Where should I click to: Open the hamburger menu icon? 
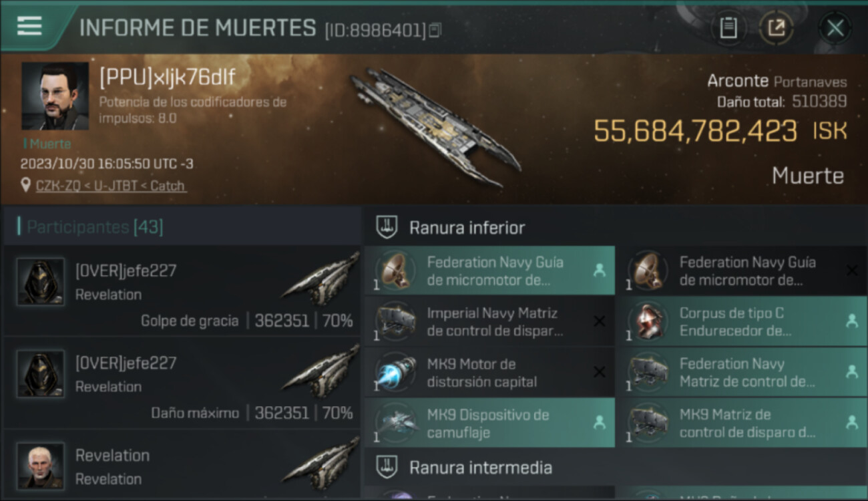(29, 26)
